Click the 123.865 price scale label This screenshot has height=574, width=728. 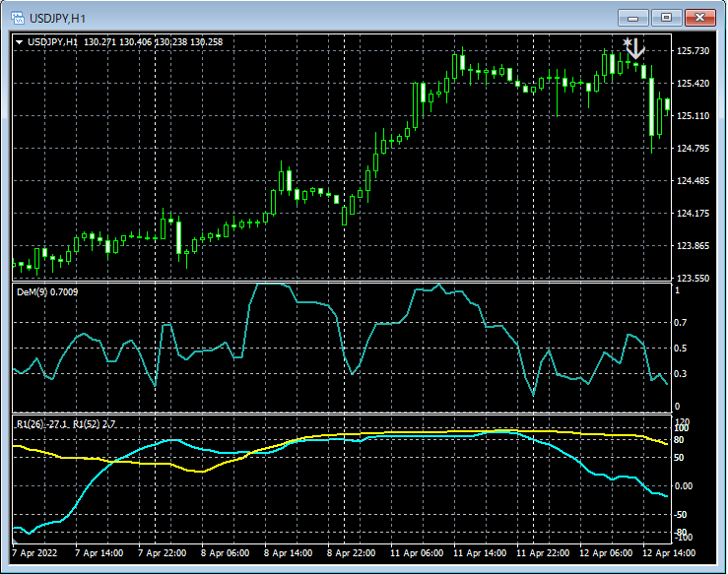pos(694,246)
